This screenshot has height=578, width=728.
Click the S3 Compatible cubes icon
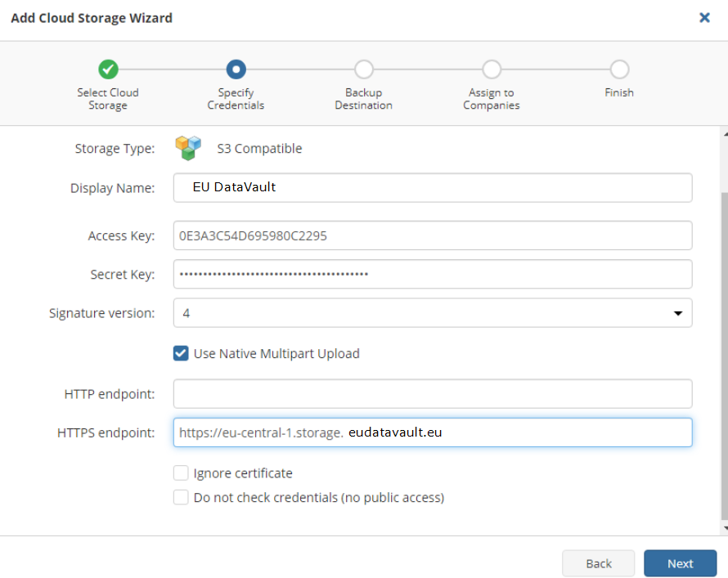coord(188,148)
